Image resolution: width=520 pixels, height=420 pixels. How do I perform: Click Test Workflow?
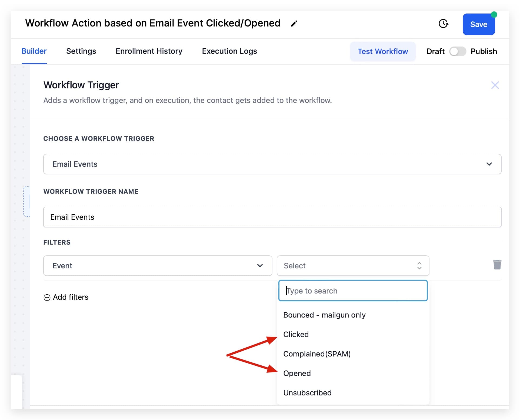383,51
